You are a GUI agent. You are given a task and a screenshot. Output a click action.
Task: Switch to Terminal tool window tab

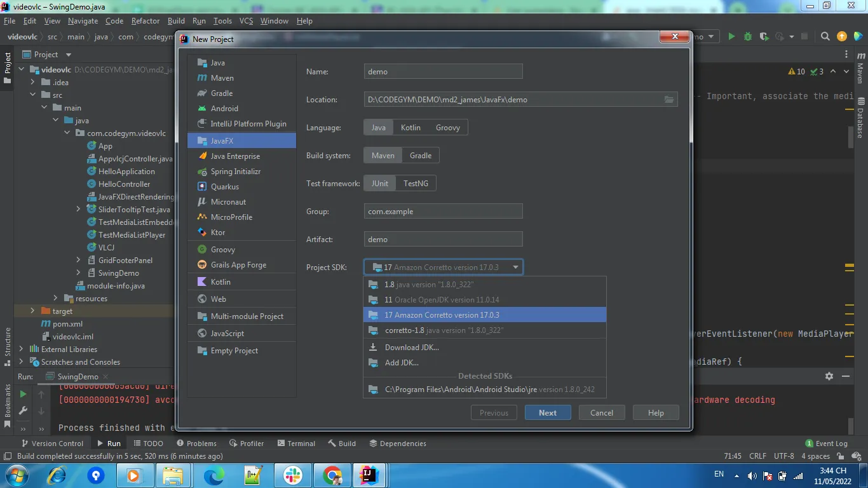tap(295, 444)
